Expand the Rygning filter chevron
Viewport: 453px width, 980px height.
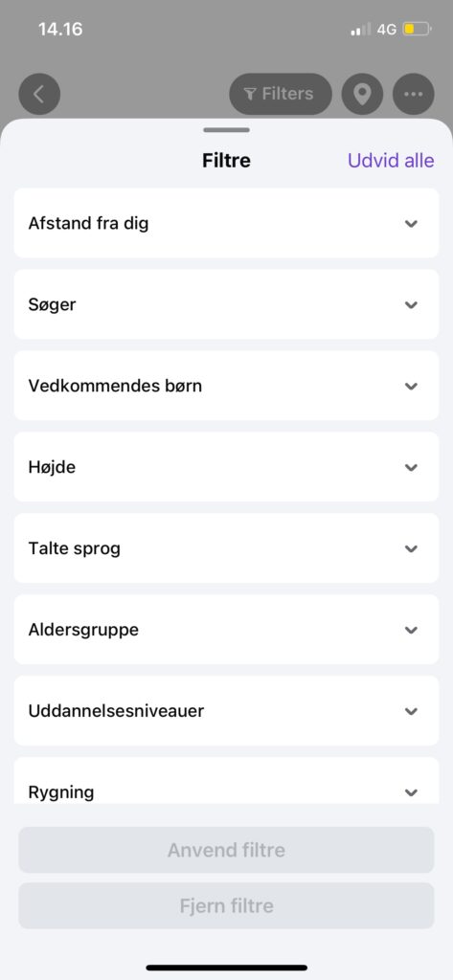[411, 792]
